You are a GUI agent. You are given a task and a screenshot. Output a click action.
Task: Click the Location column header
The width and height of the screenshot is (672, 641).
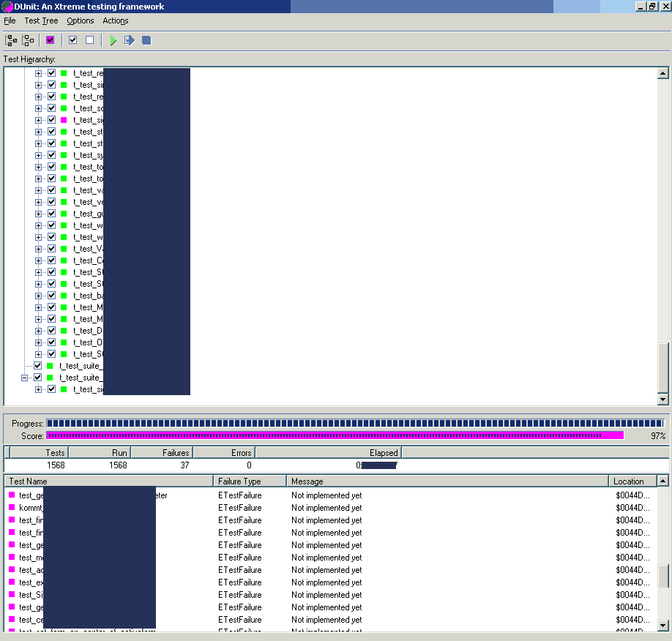coord(632,481)
